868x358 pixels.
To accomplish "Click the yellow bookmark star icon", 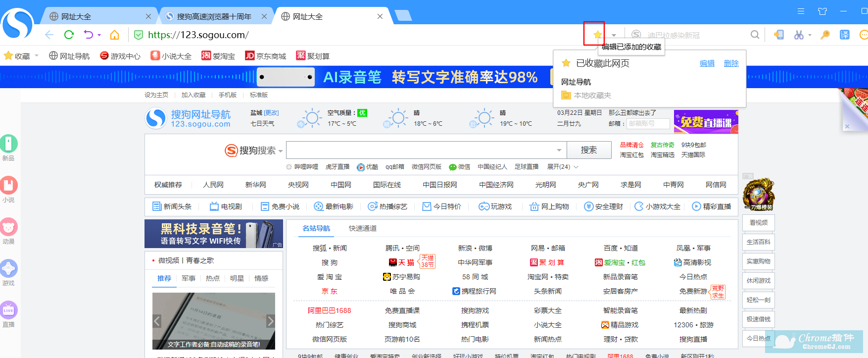I will click(x=597, y=35).
